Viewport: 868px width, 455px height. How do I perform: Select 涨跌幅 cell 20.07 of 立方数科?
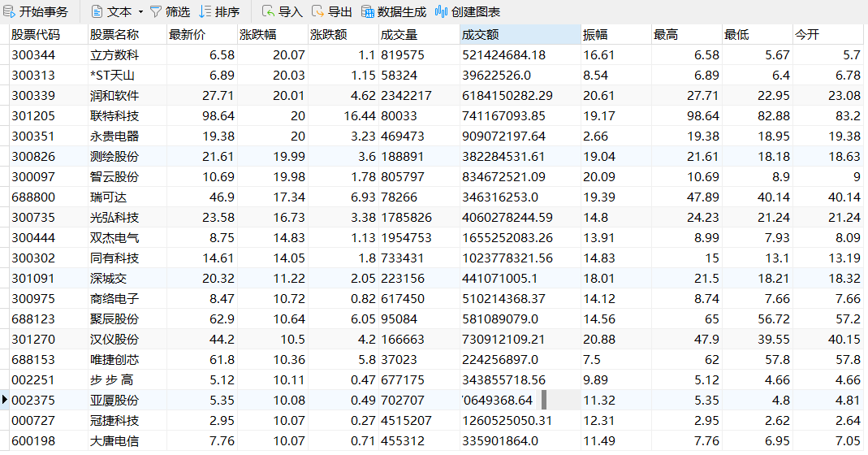click(273, 55)
